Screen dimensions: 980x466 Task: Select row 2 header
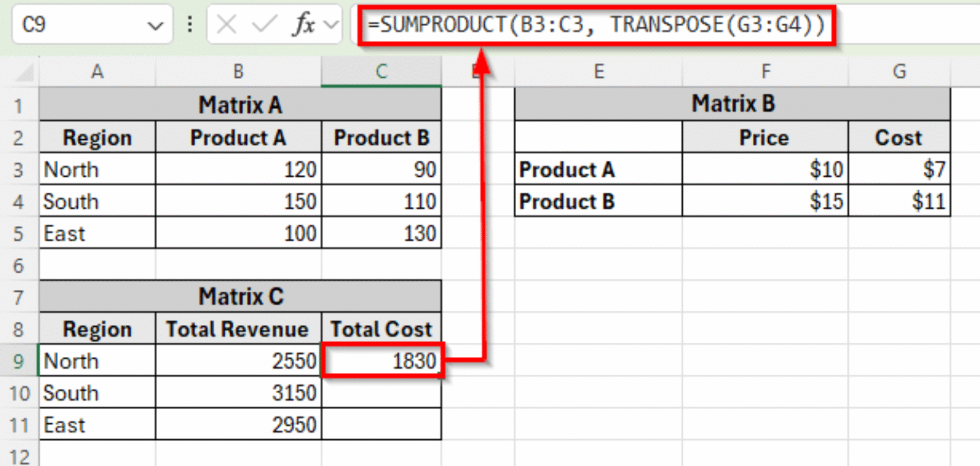19,137
